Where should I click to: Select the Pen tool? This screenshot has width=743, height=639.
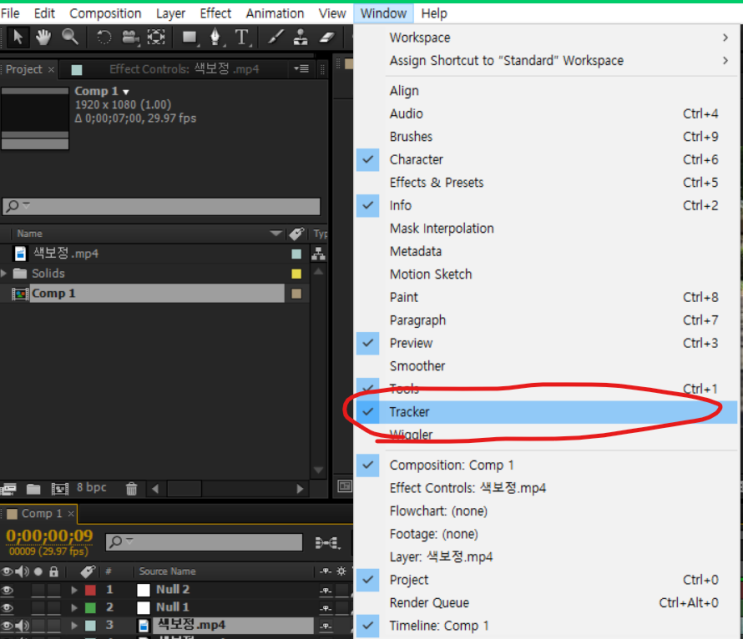(x=216, y=37)
